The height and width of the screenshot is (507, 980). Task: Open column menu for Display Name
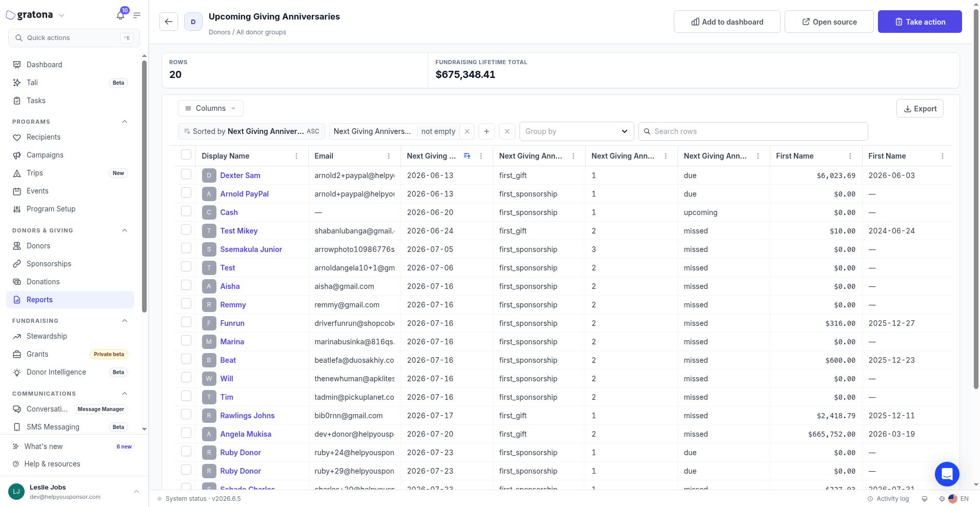[296, 156]
